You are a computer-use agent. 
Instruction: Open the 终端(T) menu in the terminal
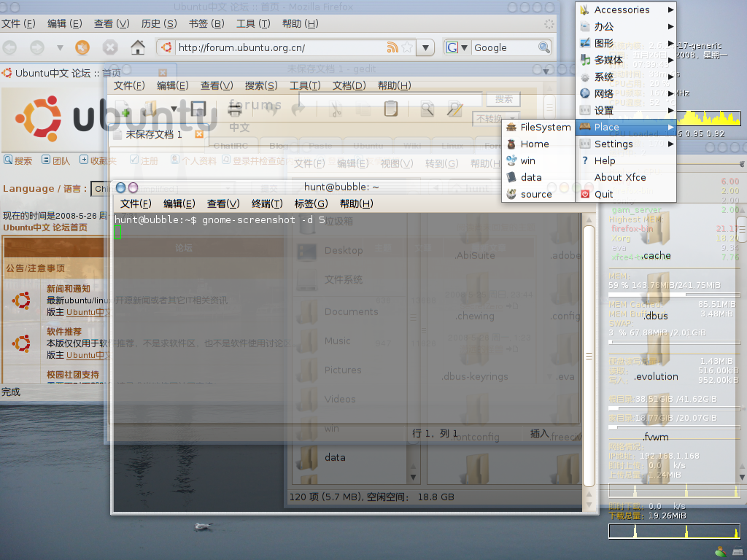(267, 204)
